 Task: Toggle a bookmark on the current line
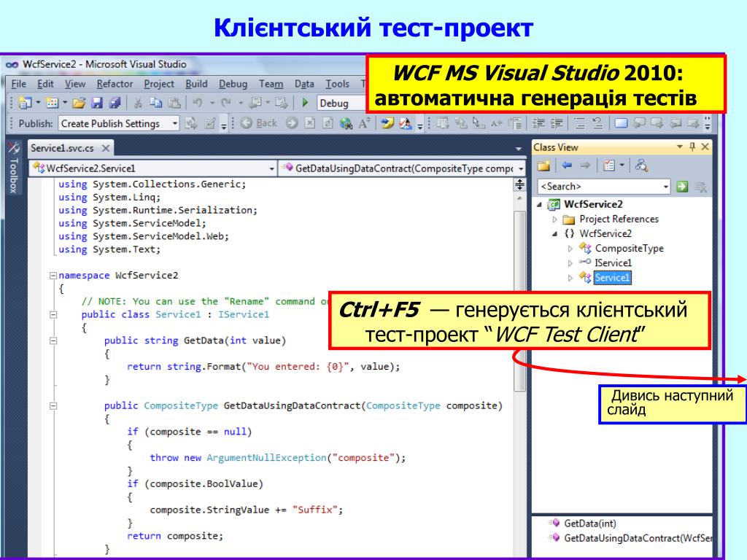(x=622, y=124)
